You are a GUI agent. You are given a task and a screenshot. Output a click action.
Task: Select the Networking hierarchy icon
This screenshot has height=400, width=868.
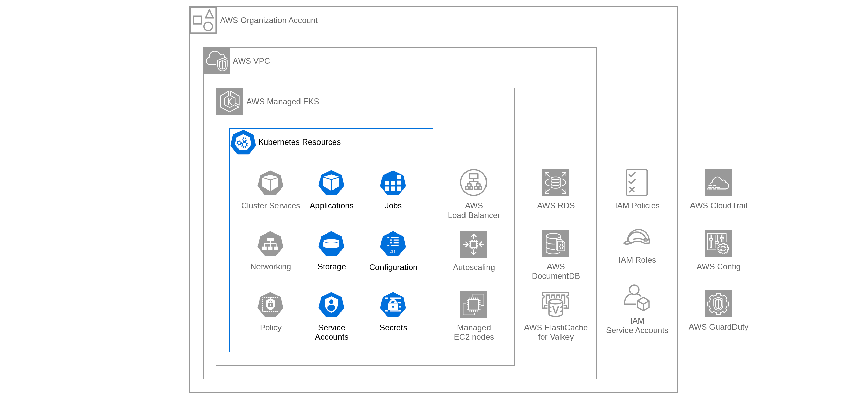(x=270, y=244)
